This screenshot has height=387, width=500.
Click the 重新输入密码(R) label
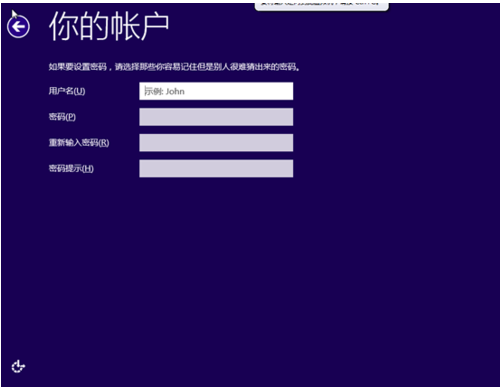pyautogui.click(x=79, y=143)
